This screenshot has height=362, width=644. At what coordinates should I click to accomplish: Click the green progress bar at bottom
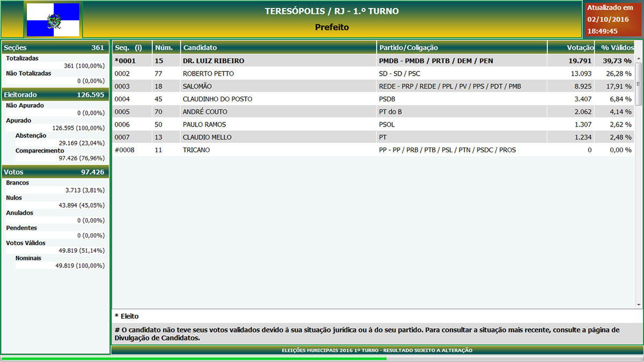(193, 358)
